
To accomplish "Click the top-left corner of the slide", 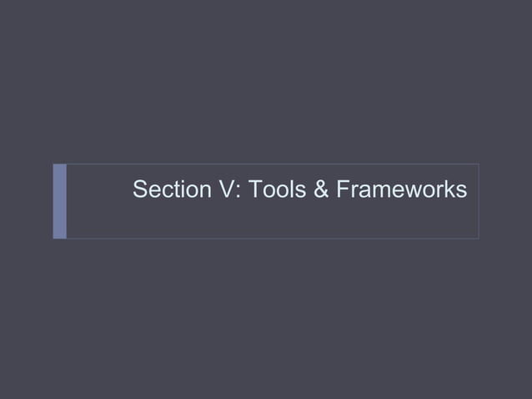I will (3, 3).
